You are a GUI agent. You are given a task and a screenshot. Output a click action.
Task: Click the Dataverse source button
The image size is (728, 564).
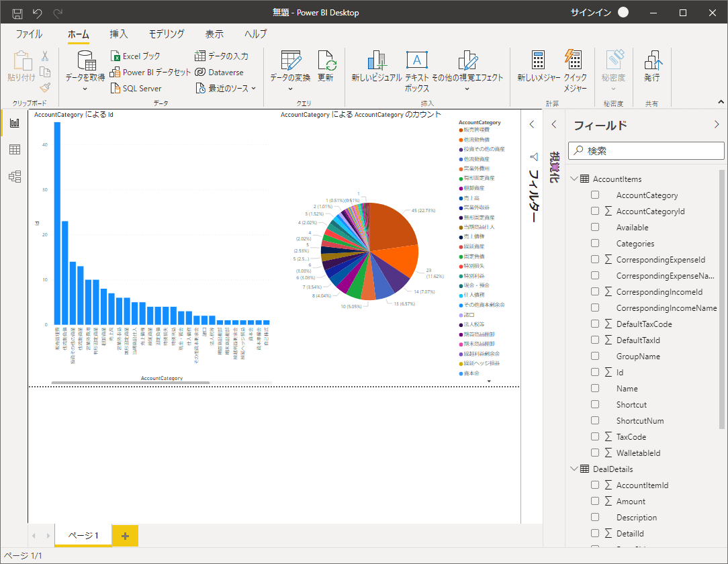pyautogui.click(x=219, y=73)
